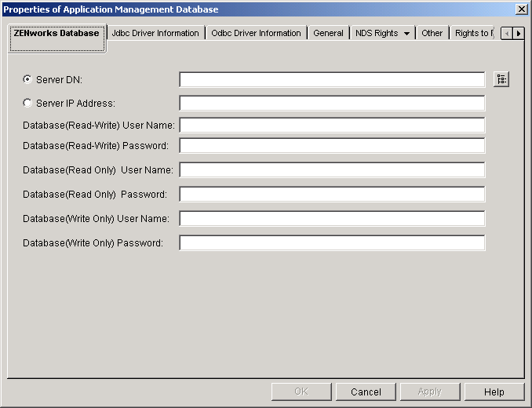The height and width of the screenshot is (408, 532).
Task: Click the greyed-out Apply button
Action: click(430, 392)
